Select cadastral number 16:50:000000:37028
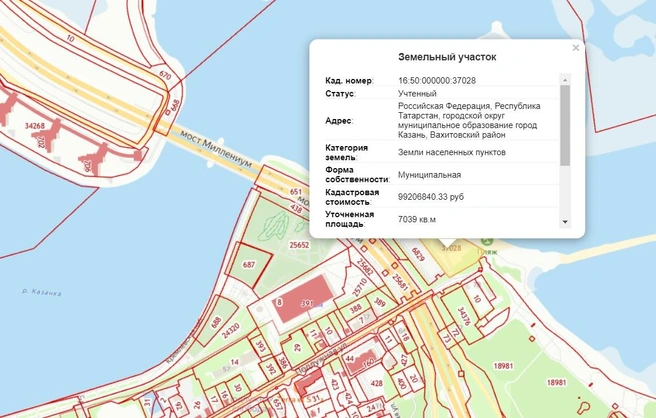 (437, 80)
